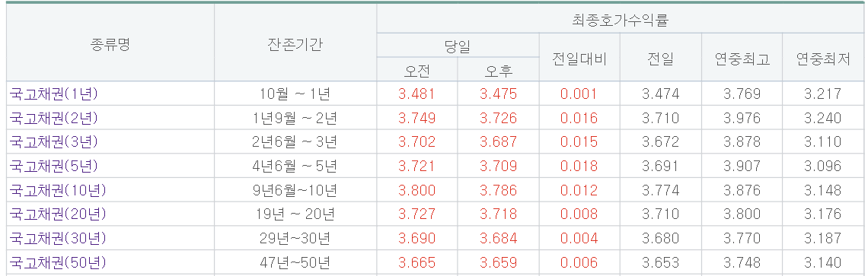Click morning yield 3.481

(x=416, y=94)
